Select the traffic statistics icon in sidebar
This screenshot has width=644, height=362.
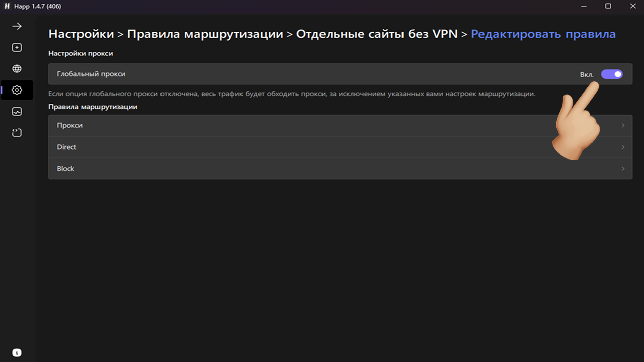click(17, 111)
